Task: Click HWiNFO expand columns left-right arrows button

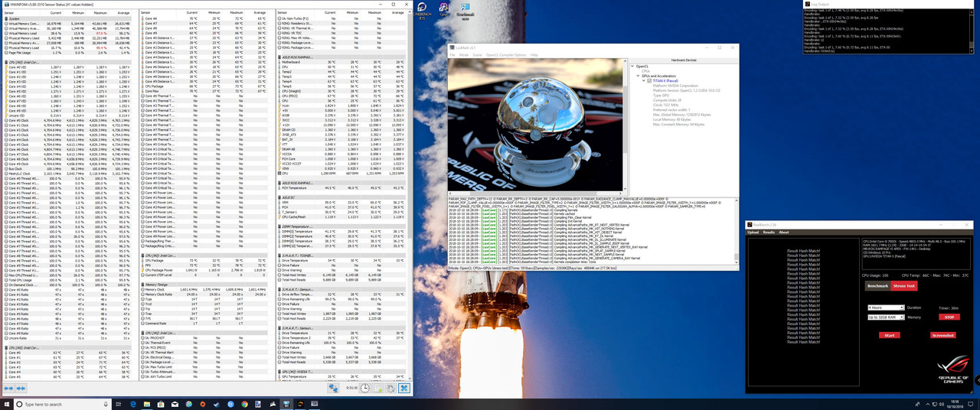Action: 8,389
